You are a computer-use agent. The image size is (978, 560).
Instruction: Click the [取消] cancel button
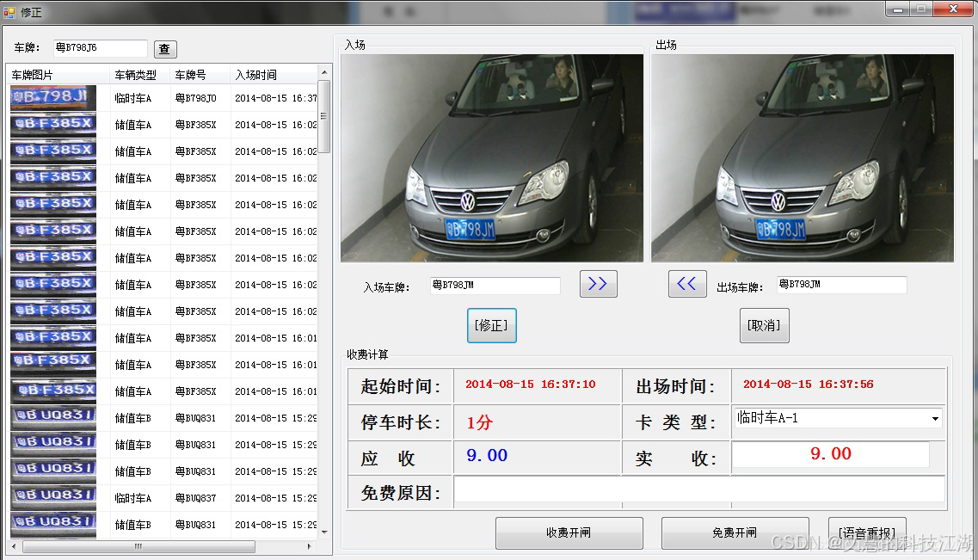(764, 325)
